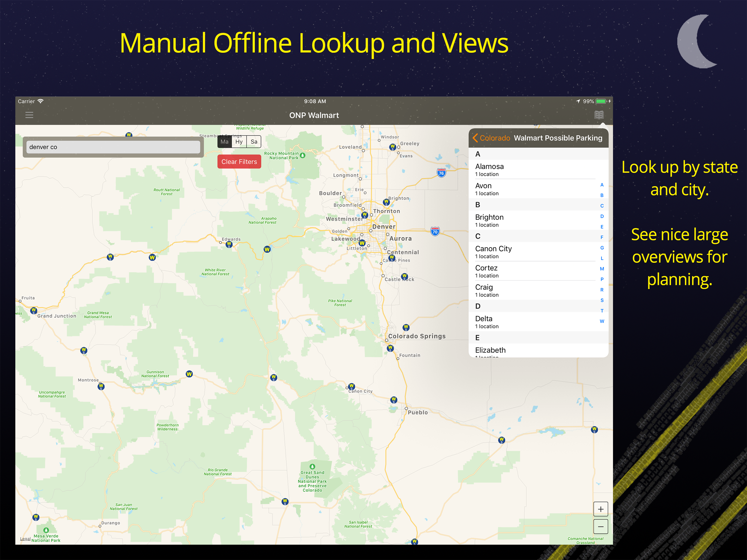Image resolution: width=747 pixels, height=560 pixels.
Task: Open the state lookup book icon
Action: click(599, 115)
